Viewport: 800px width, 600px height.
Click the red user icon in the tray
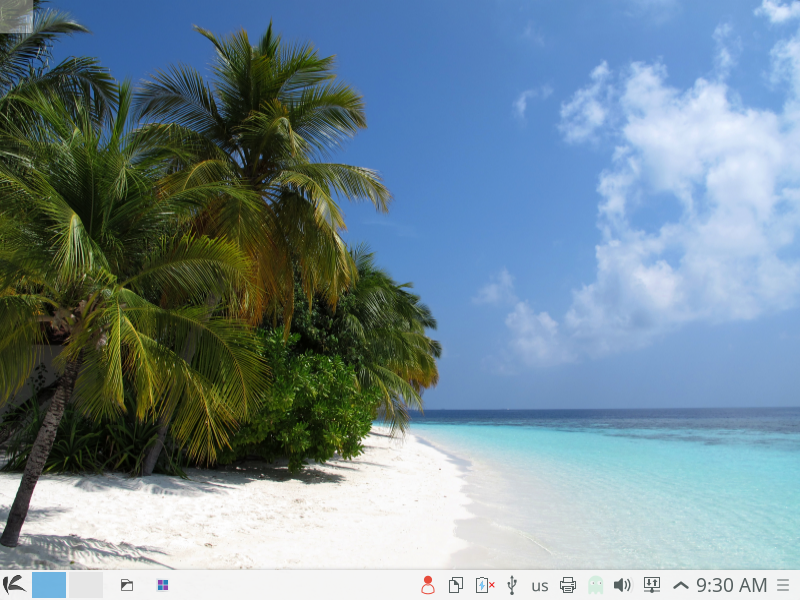428,585
